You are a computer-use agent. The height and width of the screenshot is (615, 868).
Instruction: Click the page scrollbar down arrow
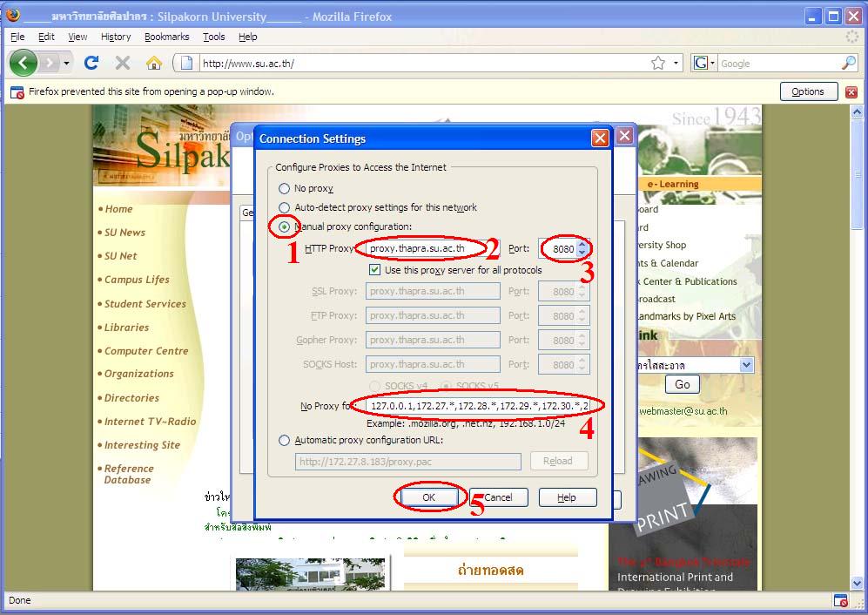coord(857,583)
